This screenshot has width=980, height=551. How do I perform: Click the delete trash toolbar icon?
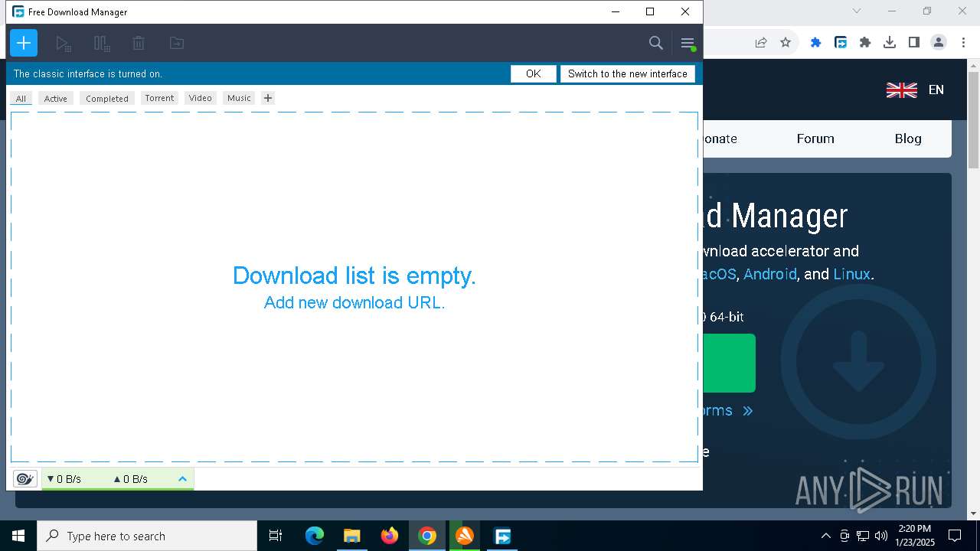(x=139, y=44)
